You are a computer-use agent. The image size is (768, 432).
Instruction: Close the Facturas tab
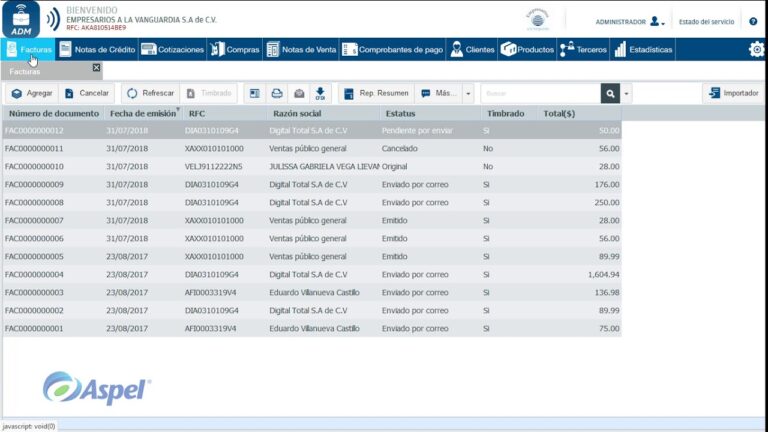pos(96,68)
